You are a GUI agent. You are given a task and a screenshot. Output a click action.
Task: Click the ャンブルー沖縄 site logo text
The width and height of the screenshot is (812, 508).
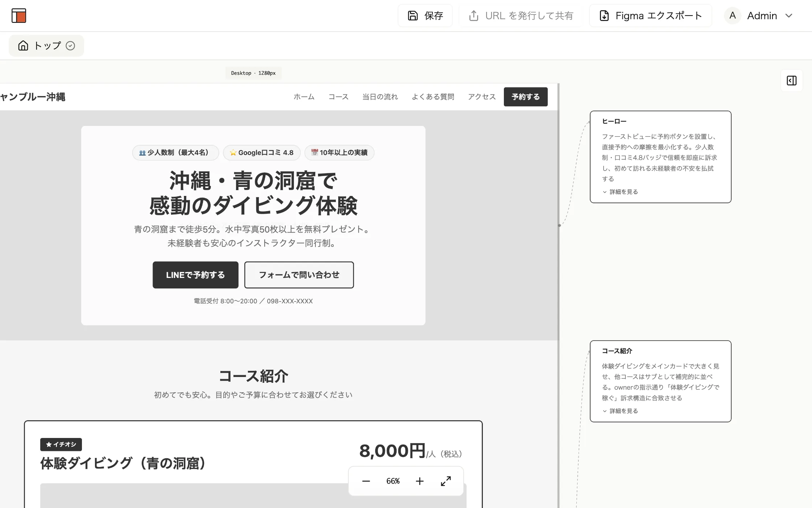[33, 97]
